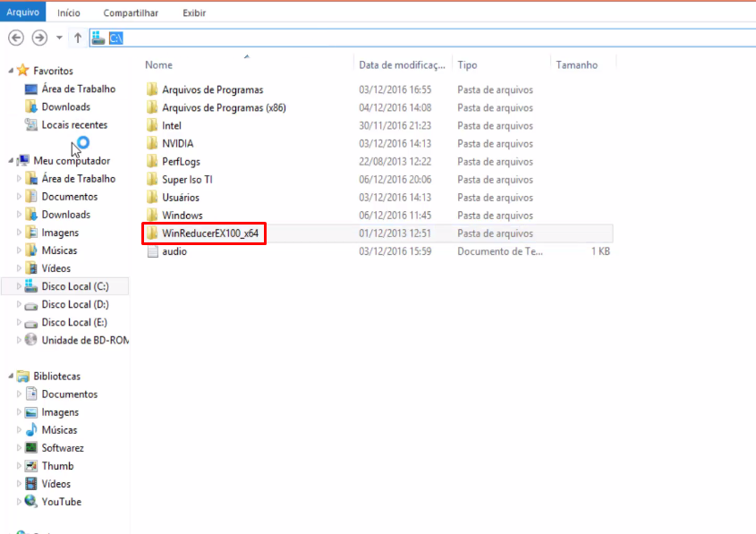Click the Imagens library icon under Bibliotecas

pos(30,412)
